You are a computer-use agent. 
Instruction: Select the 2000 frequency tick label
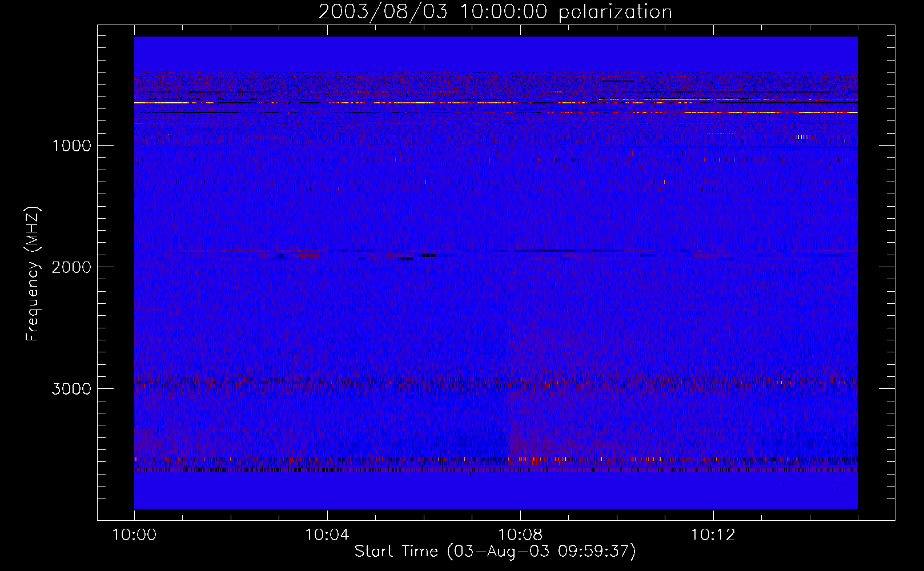point(71,267)
